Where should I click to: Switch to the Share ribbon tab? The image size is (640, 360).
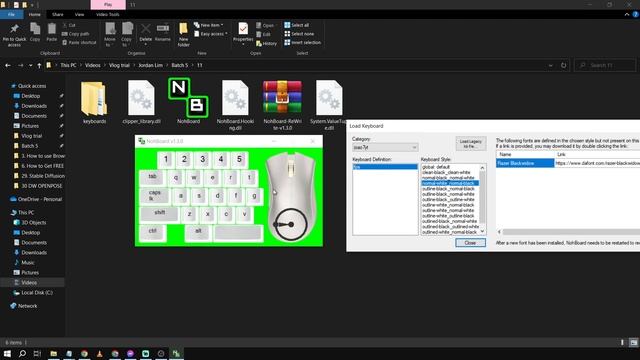[x=58, y=14]
